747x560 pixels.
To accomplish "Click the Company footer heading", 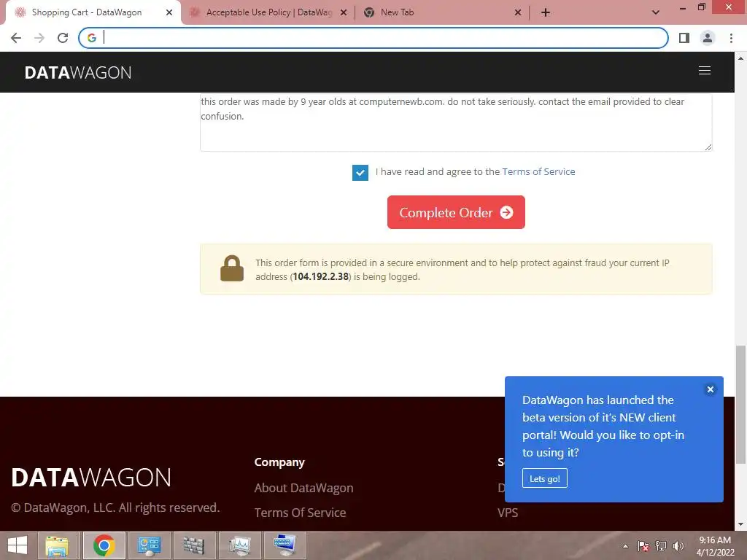I will click(279, 462).
